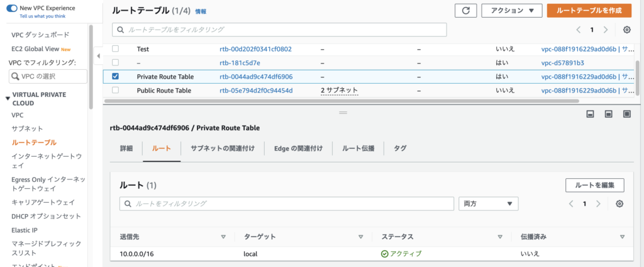Set details panel to half height
The width and height of the screenshot is (644, 267).
(609, 114)
